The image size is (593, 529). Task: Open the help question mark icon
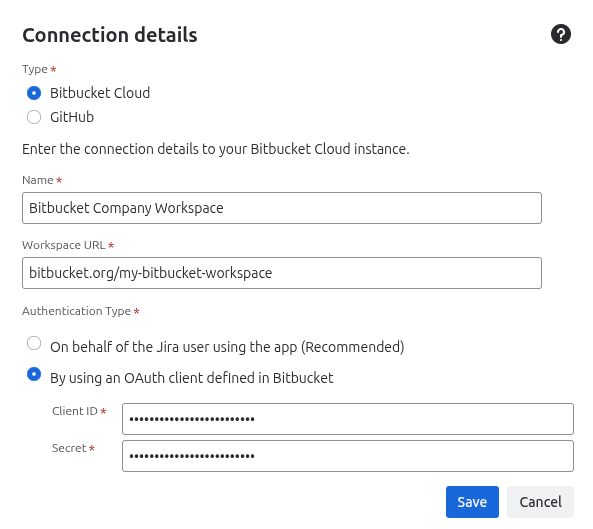point(560,34)
